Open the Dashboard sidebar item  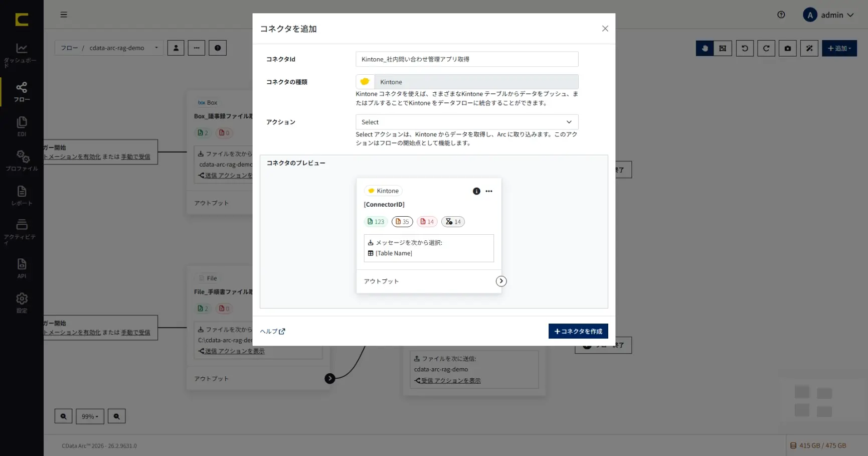click(x=22, y=55)
